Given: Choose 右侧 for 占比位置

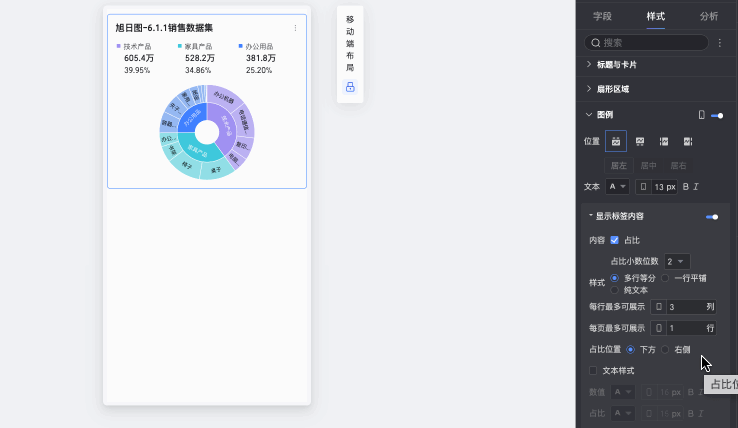Looking at the screenshot, I should pyautogui.click(x=665, y=349).
